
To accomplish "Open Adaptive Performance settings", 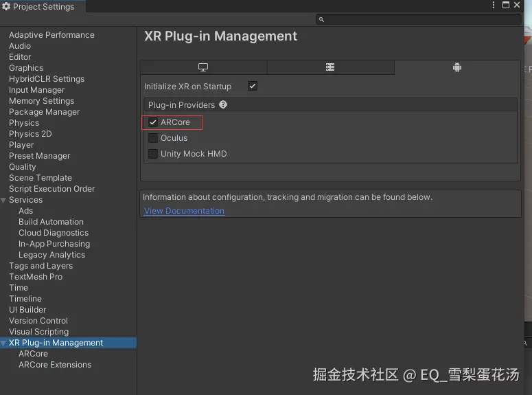I will [51, 35].
